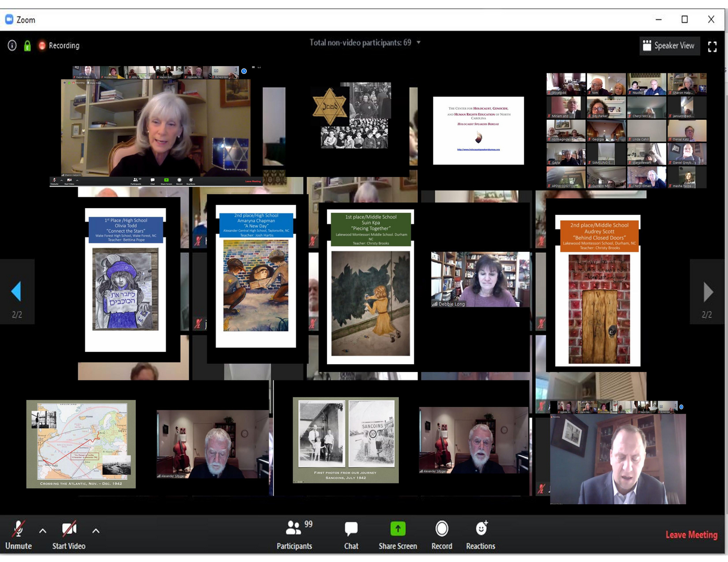The height and width of the screenshot is (562, 728).
Task: Open audio options caret beside Unmute
Action: [x=43, y=531]
